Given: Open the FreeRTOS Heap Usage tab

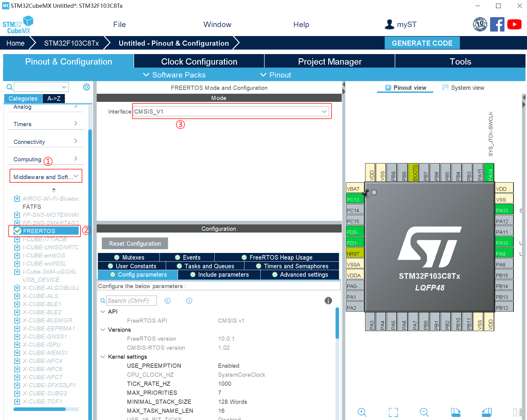Looking at the screenshot, I should (277, 257).
